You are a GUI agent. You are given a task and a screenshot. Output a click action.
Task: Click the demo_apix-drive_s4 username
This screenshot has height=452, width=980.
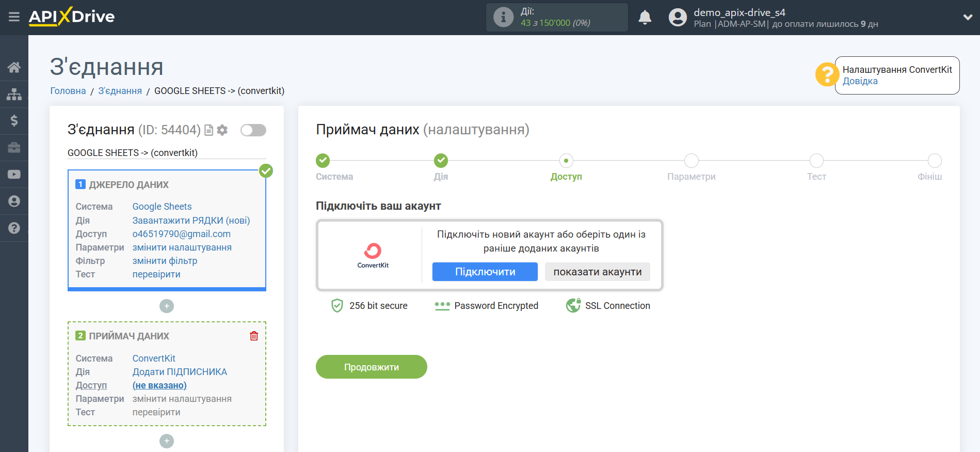click(x=739, y=12)
